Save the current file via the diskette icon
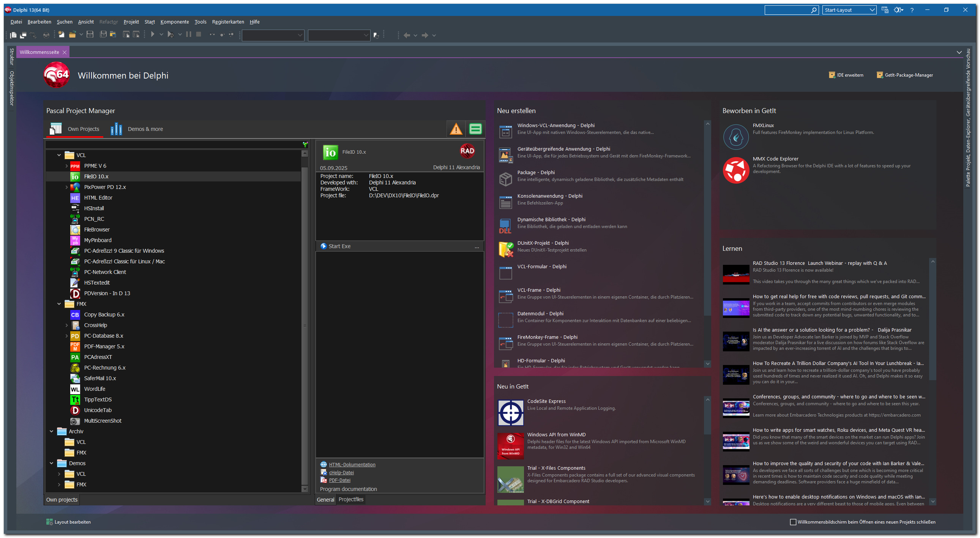 tap(90, 35)
